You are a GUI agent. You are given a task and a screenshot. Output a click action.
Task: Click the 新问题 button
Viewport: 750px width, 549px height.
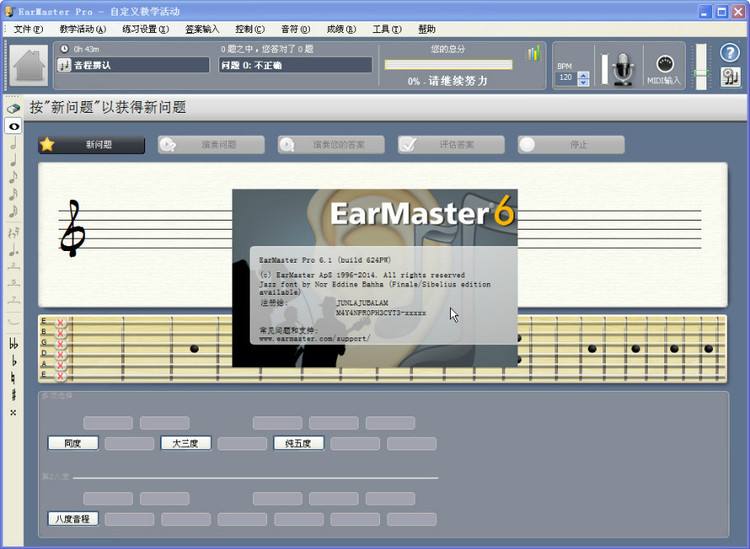91,144
